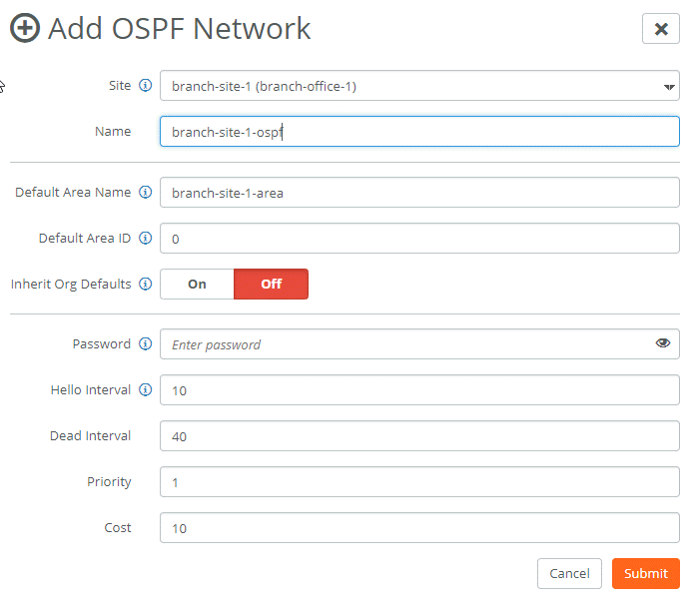Switch Inherit Org Defaults to On
The image size is (689, 616).
pyautogui.click(x=197, y=285)
